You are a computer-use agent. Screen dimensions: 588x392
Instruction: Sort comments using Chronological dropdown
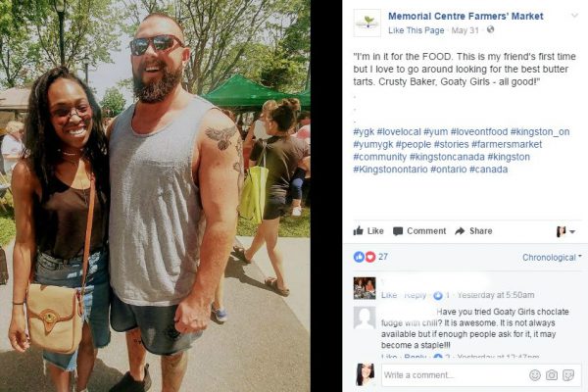coord(552,258)
